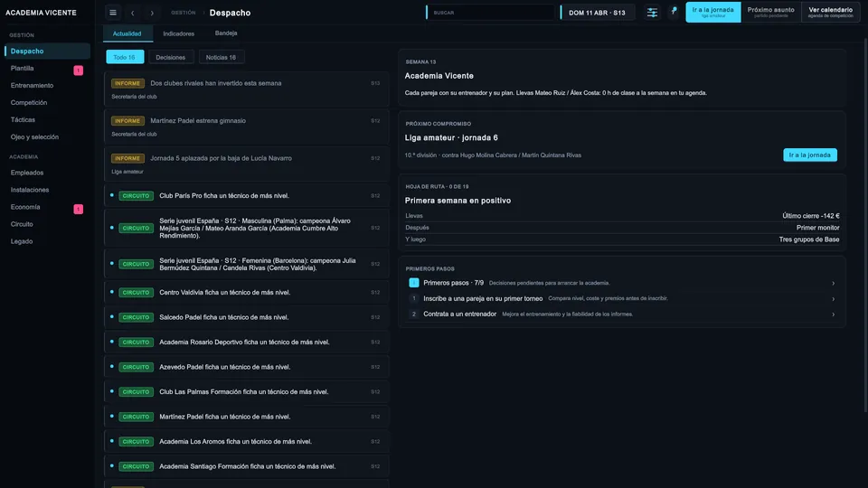Image resolution: width=868 pixels, height=488 pixels.
Task: Click 'Tres grupos de Base' value
Action: (808, 239)
